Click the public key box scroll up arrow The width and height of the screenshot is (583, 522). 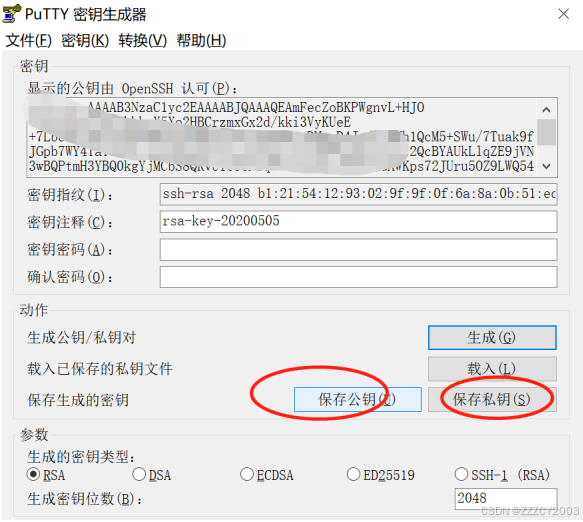546,109
